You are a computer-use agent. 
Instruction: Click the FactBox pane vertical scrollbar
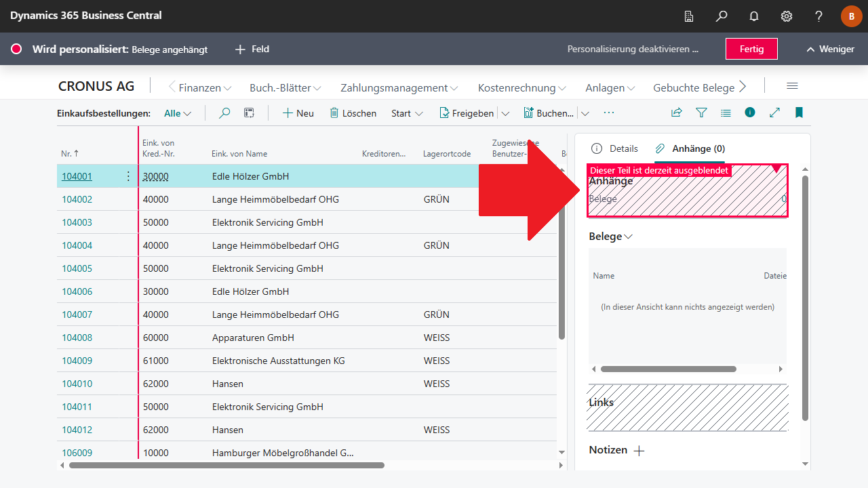[805, 298]
